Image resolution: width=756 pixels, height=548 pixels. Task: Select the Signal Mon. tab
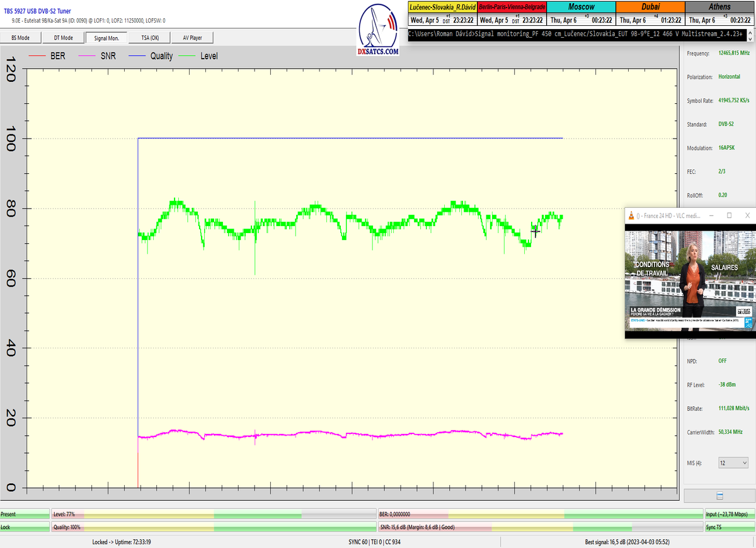tap(106, 38)
